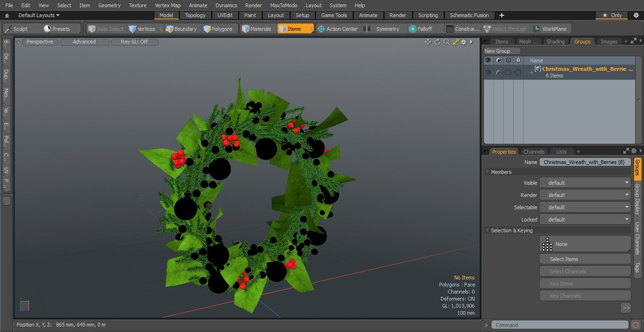Open the Visible dropdown
This screenshot has height=332, width=644.
click(x=588, y=183)
